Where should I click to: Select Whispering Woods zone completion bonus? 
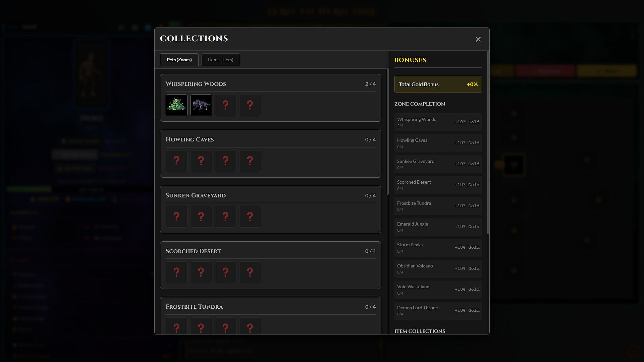(438, 122)
